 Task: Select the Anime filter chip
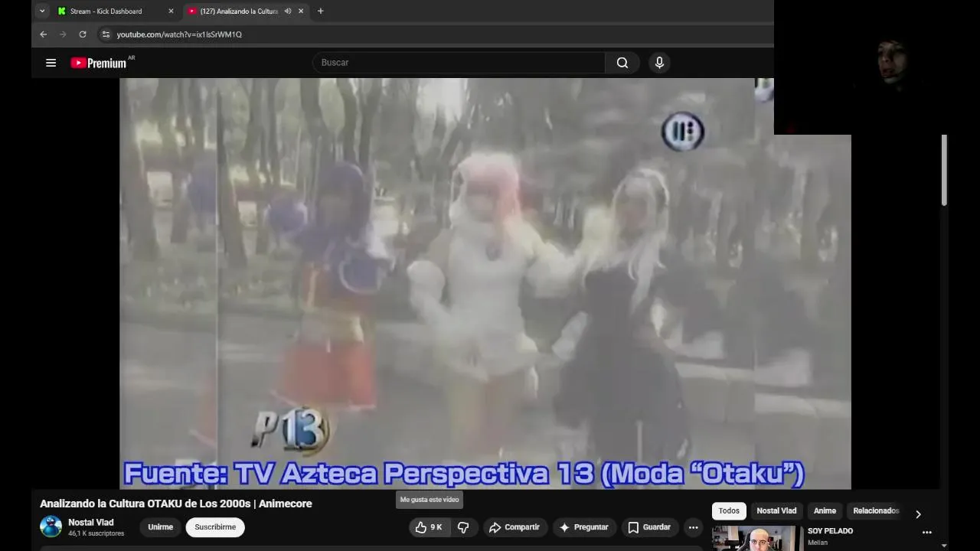pos(825,511)
